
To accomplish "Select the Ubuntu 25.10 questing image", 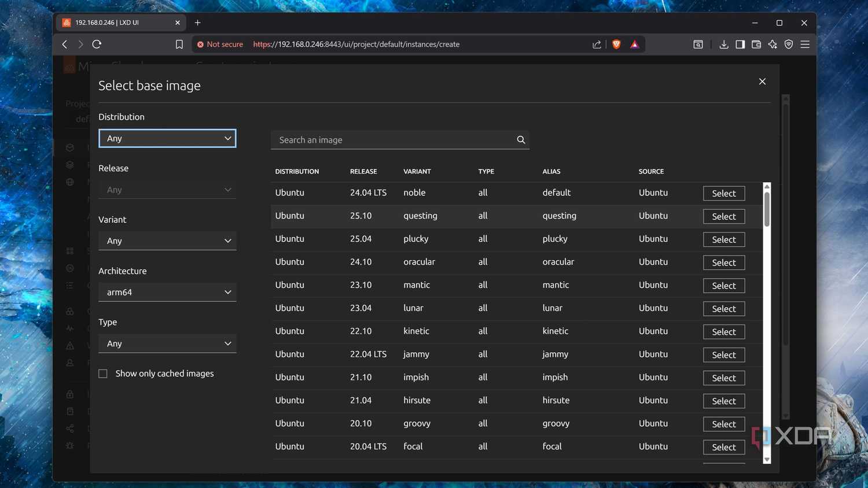I will (x=724, y=216).
